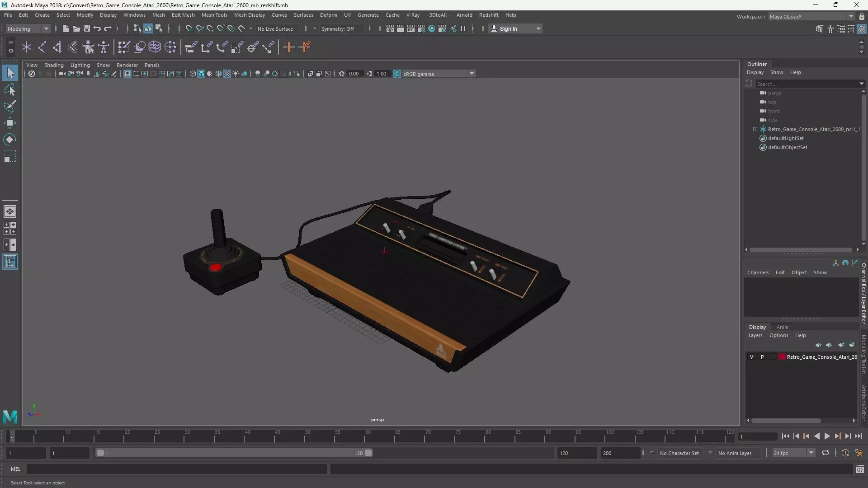Image resolution: width=868 pixels, height=488 pixels.
Task: Toggle use all lights viewport icon
Action: coord(236,74)
